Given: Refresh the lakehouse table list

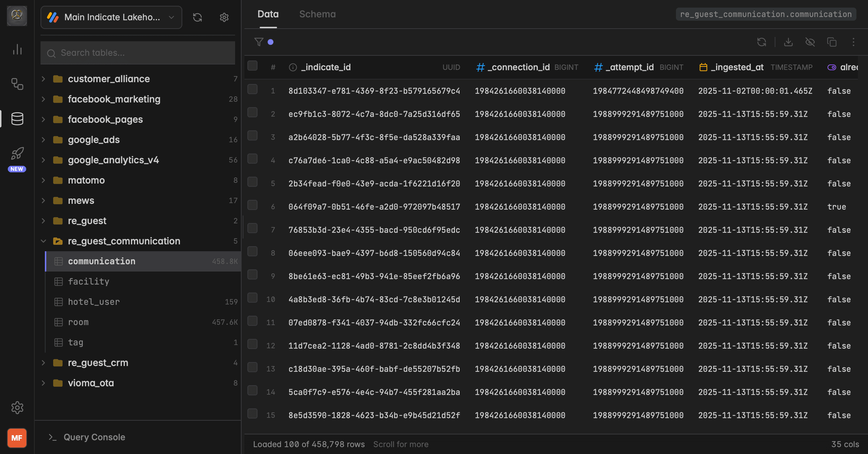Looking at the screenshot, I should tap(197, 17).
